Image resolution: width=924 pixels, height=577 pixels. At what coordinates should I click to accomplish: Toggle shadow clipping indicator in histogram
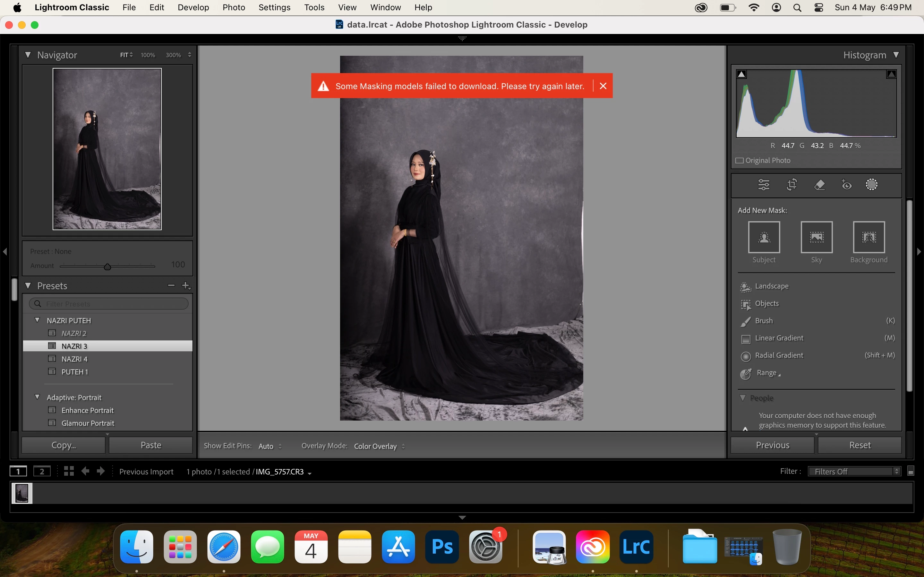point(741,74)
